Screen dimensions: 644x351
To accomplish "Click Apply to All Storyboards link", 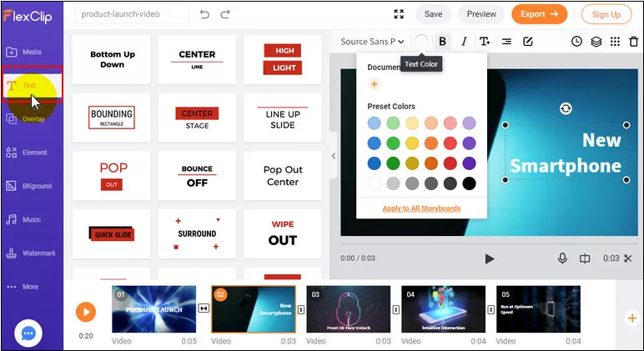I will coord(421,208).
